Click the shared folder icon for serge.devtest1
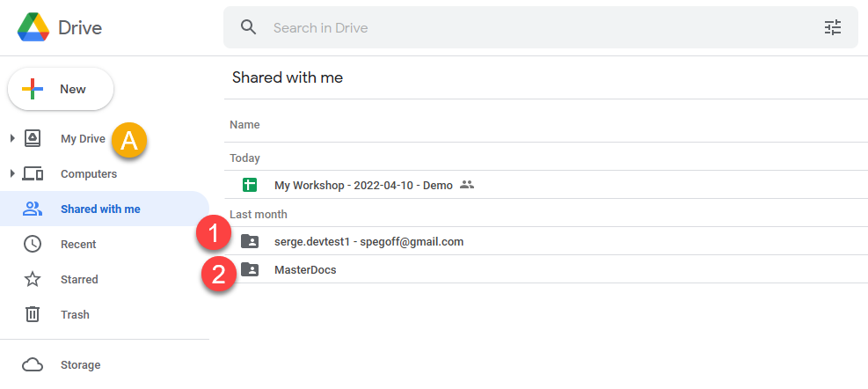The image size is (868, 389). [x=250, y=241]
